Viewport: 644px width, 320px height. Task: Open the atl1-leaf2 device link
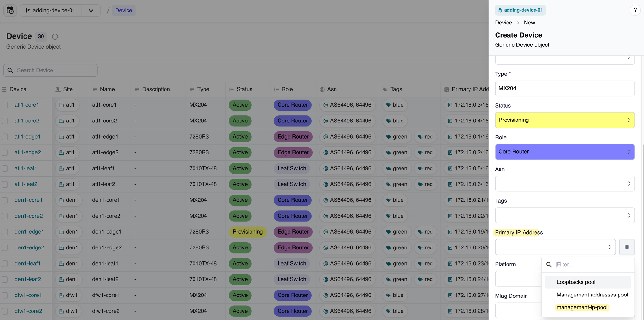(26, 184)
